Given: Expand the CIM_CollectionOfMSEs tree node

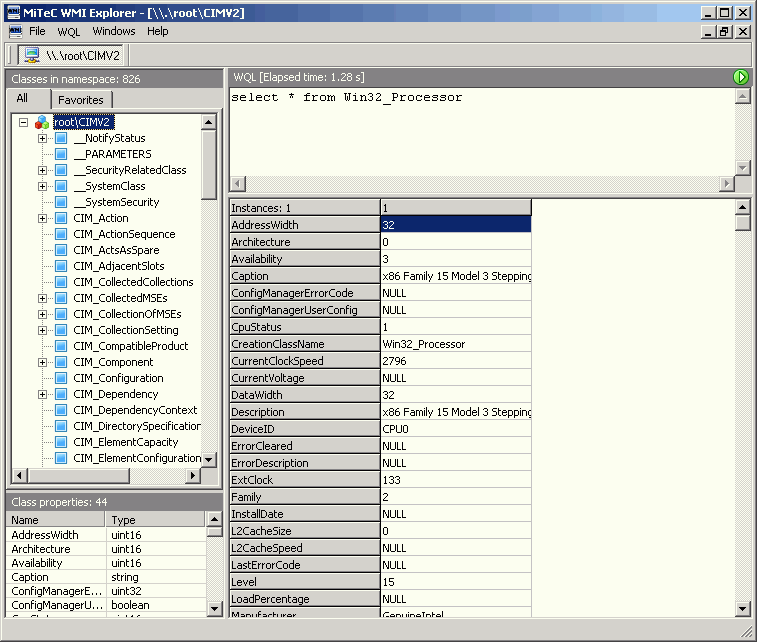Looking at the screenshot, I should coord(42,314).
